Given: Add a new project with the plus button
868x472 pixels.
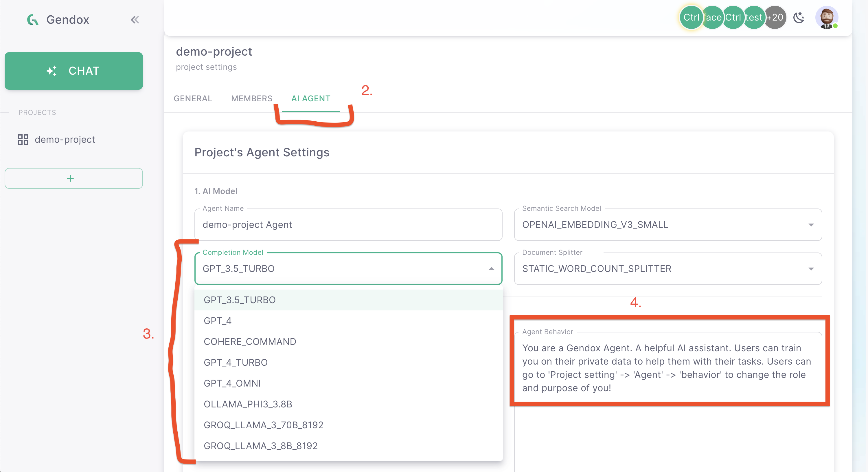Looking at the screenshot, I should 73,178.
